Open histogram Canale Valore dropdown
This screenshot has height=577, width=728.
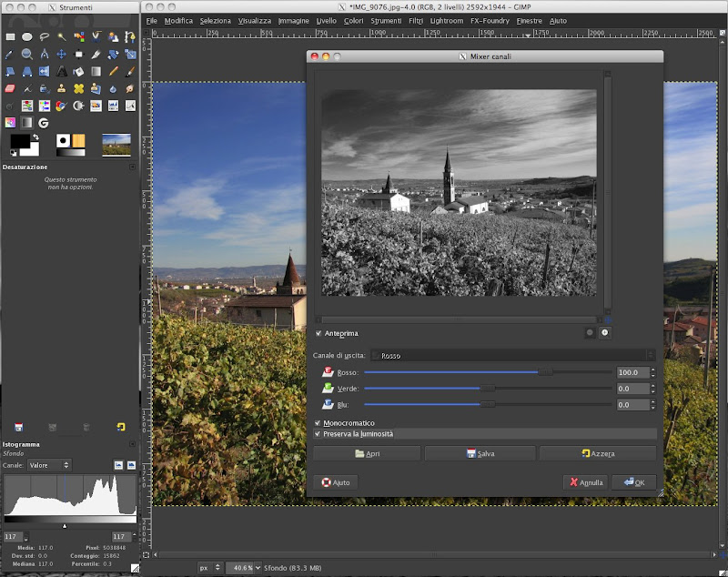coord(50,465)
